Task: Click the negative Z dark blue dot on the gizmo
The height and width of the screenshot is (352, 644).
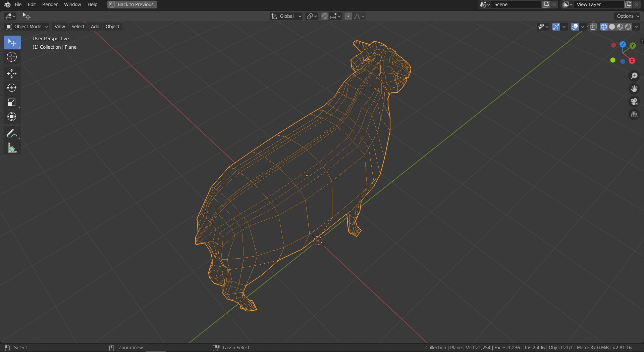Action: pos(623,61)
